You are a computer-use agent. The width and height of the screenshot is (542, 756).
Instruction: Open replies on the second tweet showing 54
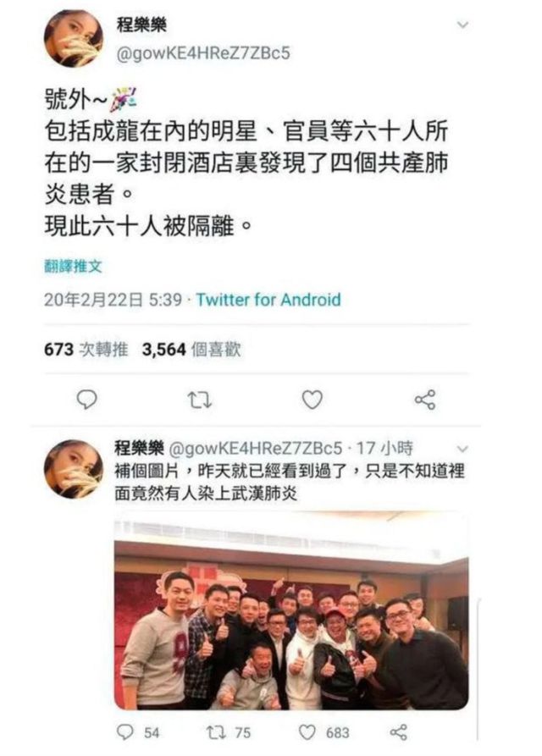138,732
